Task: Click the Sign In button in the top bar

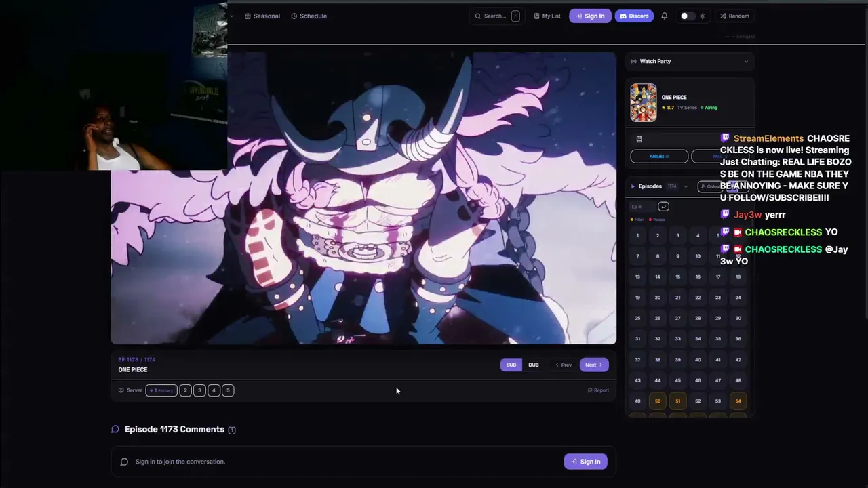Action: pos(590,16)
